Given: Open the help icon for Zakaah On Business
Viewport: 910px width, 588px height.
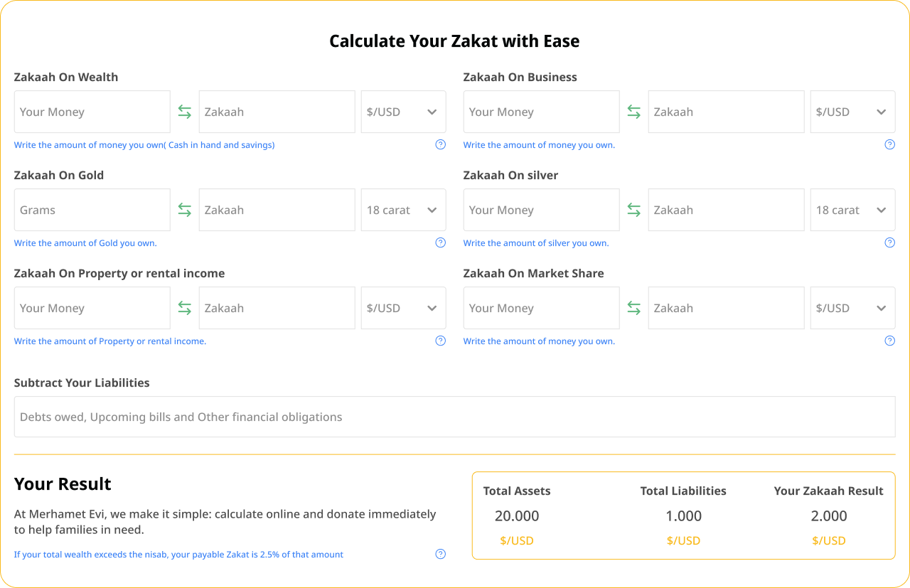Looking at the screenshot, I should [x=889, y=144].
